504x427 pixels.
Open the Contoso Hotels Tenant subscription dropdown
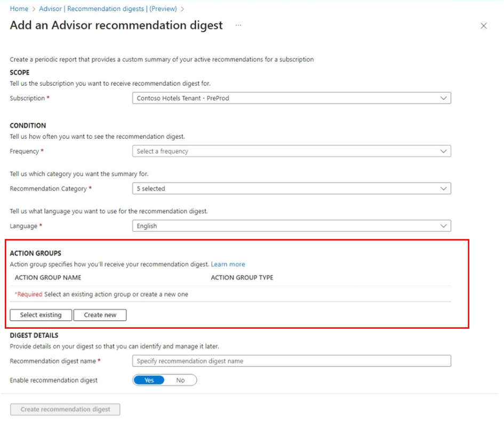click(292, 98)
